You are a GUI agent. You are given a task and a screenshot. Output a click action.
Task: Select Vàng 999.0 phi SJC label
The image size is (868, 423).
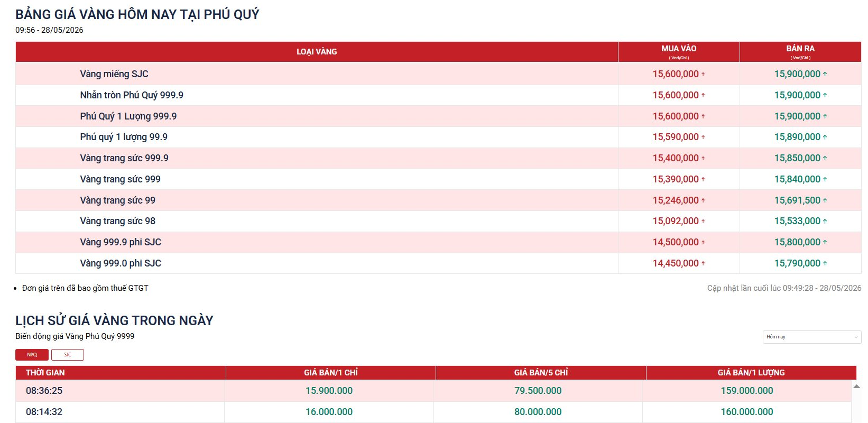[121, 263]
